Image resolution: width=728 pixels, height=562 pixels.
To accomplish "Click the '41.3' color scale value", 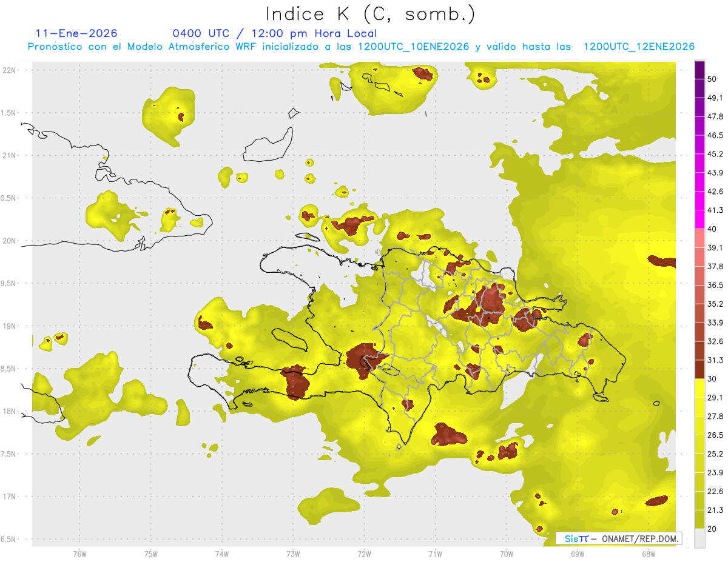I will click(x=715, y=210).
